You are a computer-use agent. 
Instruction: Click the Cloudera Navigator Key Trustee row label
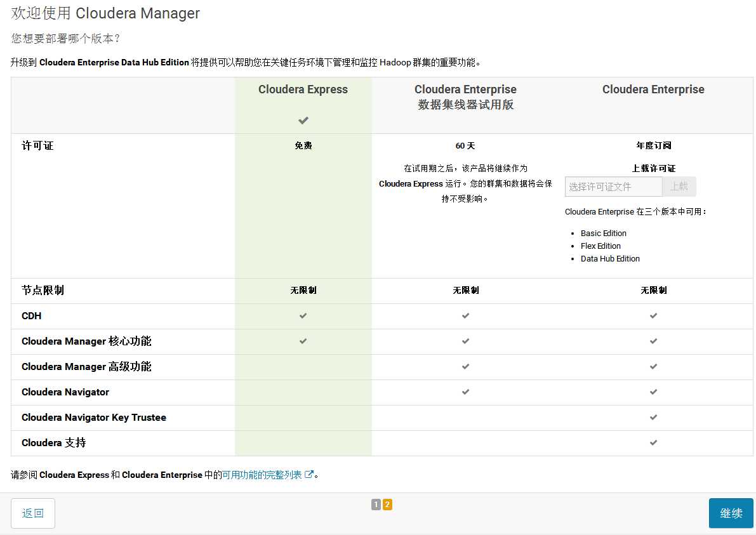point(94,418)
